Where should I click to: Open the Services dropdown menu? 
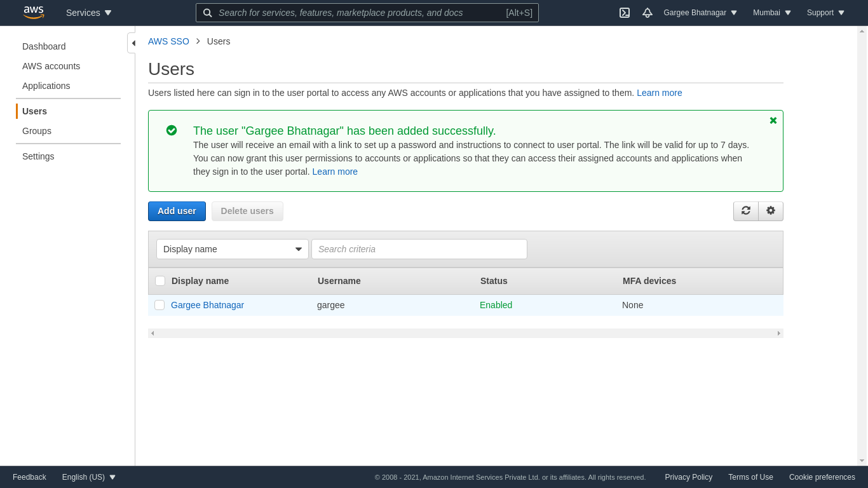point(89,13)
